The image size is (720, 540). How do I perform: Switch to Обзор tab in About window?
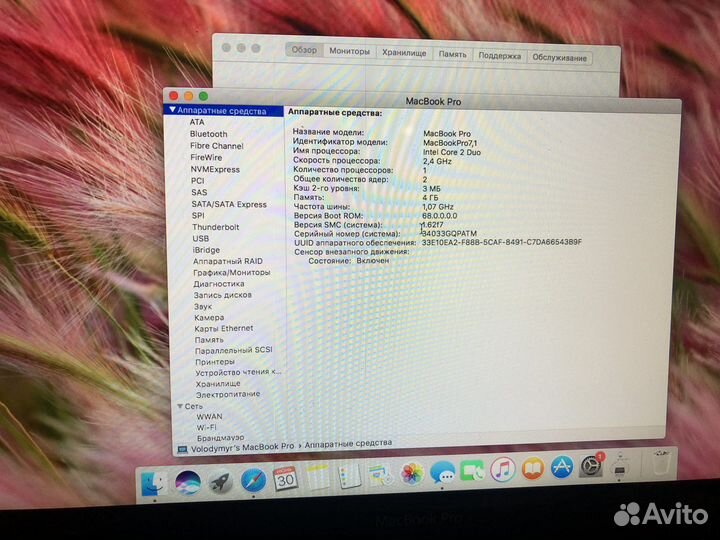[304, 50]
